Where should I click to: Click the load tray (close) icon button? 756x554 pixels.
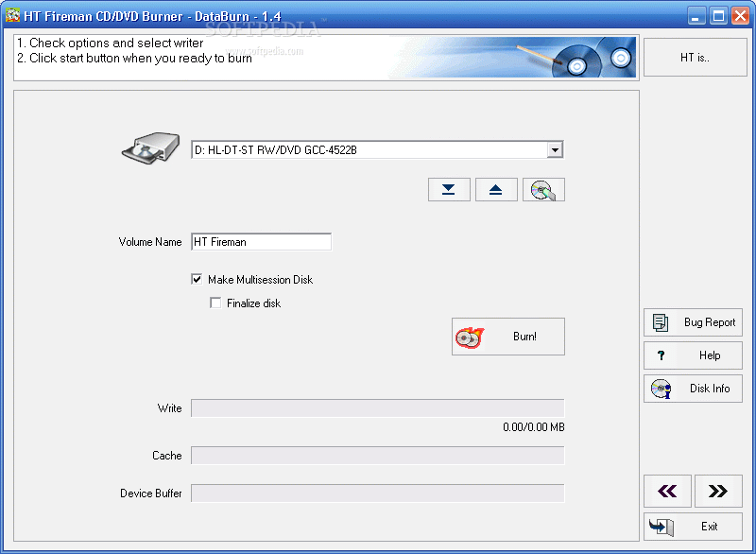(449, 189)
